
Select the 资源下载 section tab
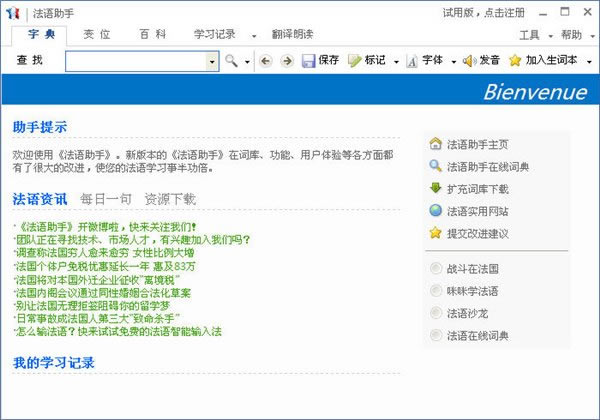[x=170, y=199]
